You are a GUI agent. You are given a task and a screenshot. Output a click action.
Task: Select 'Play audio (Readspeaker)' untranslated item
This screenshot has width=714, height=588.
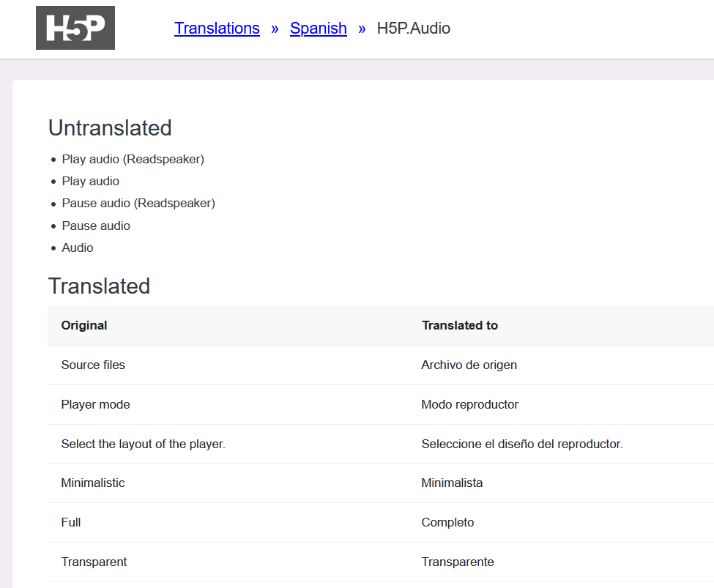point(133,160)
